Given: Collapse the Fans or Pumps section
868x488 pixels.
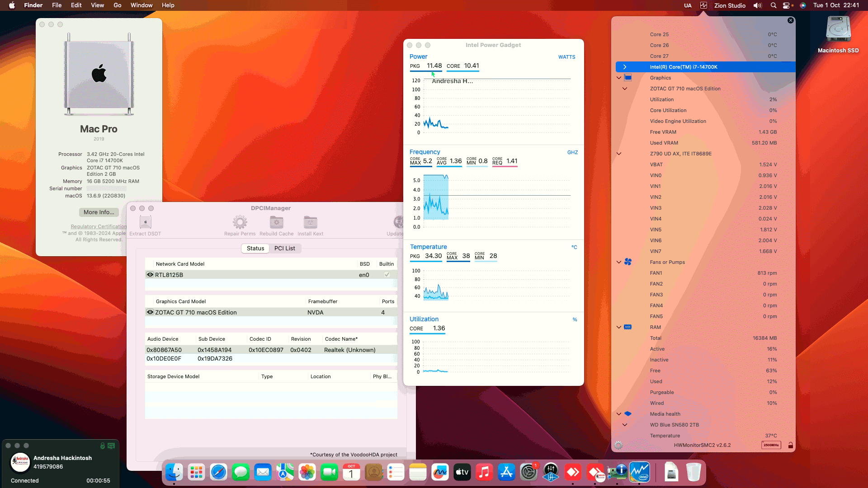Looking at the screenshot, I should point(619,262).
